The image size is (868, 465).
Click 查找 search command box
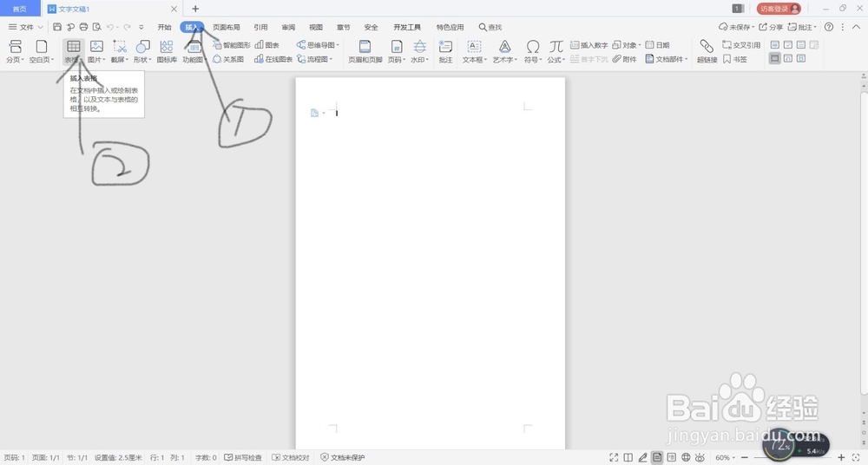click(x=490, y=27)
